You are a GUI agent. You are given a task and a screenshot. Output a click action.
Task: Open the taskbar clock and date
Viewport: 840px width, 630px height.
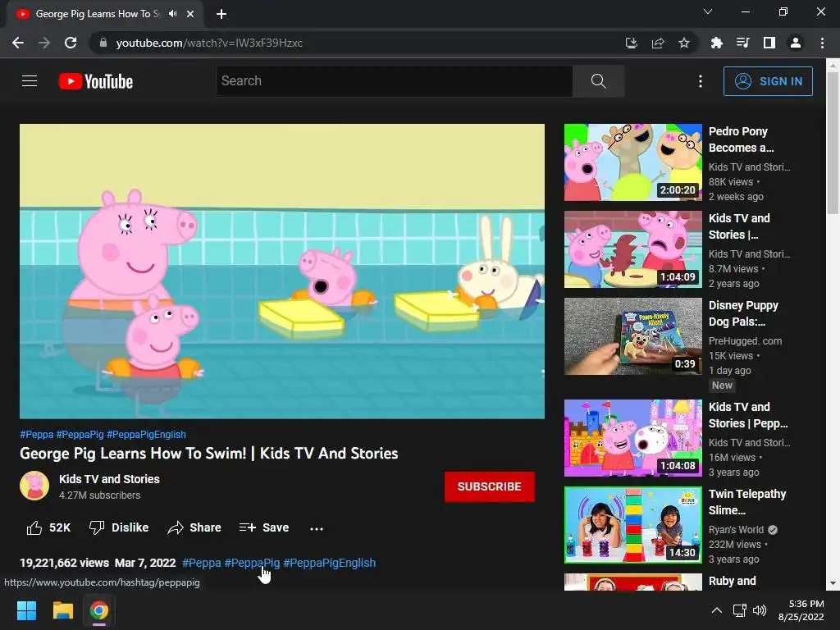pos(801,610)
